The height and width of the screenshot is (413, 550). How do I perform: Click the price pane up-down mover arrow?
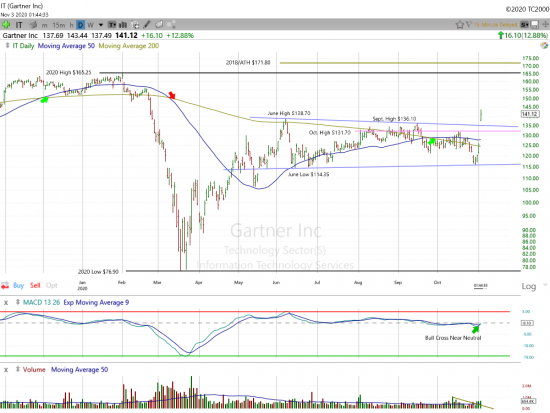tap(7, 46)
